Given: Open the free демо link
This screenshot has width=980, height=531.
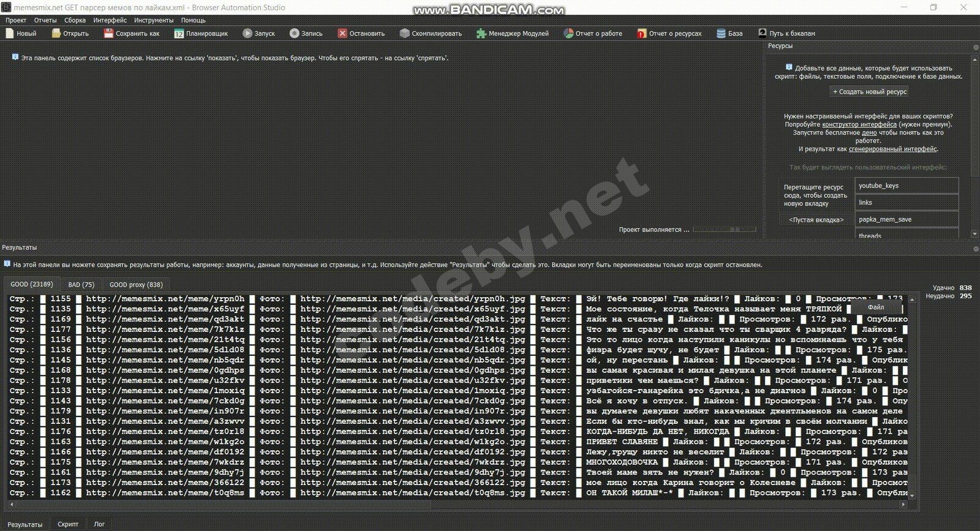Looking at the screenshot, I should 869,132.
